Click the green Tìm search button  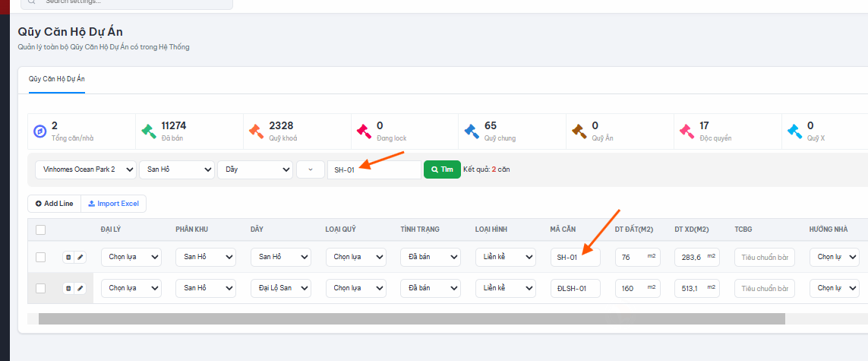[x=442, y=169]
